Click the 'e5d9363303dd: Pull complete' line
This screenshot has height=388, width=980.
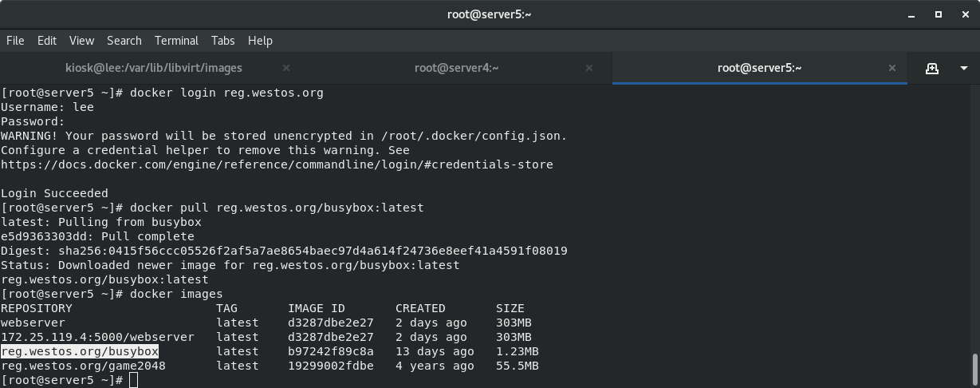[97, 236]
